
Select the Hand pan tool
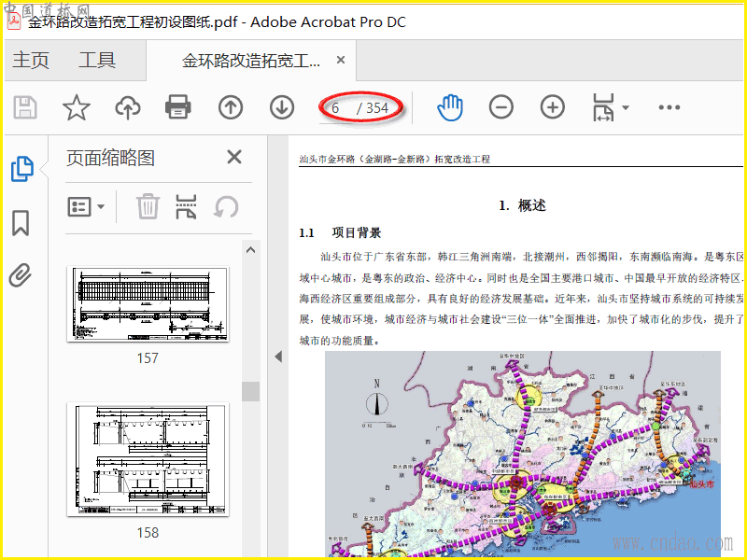450,107
